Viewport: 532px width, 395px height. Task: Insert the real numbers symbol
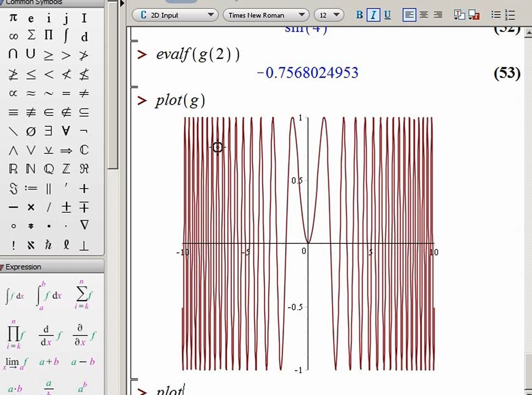(13, 169)
